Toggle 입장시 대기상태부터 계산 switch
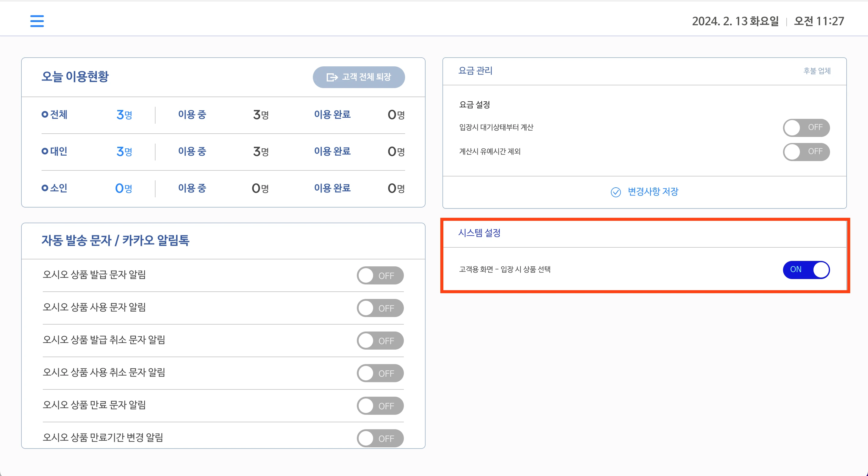Viewport: 868px width, 476px height. 806,128
